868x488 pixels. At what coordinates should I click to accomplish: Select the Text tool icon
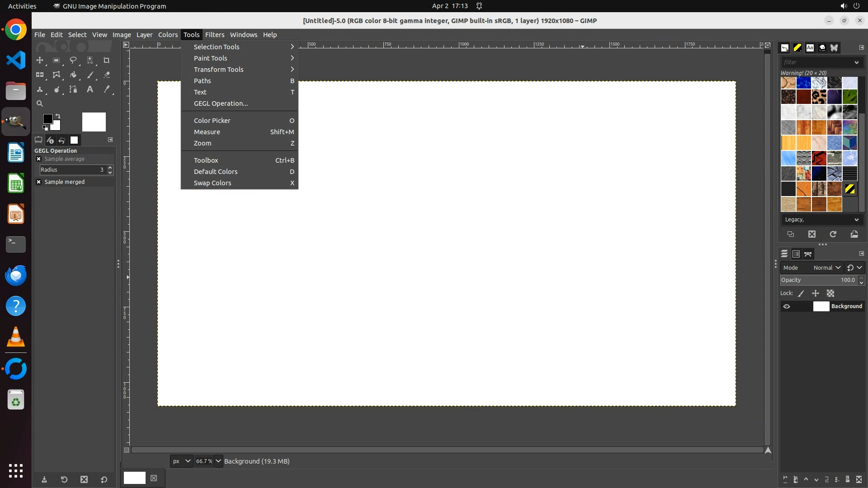pyautogui.click(x=90, y=89)
